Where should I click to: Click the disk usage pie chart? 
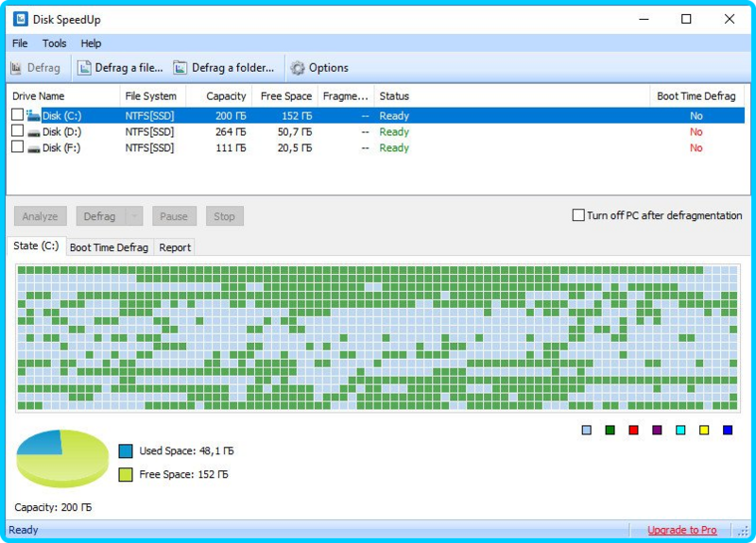(62, 458)
